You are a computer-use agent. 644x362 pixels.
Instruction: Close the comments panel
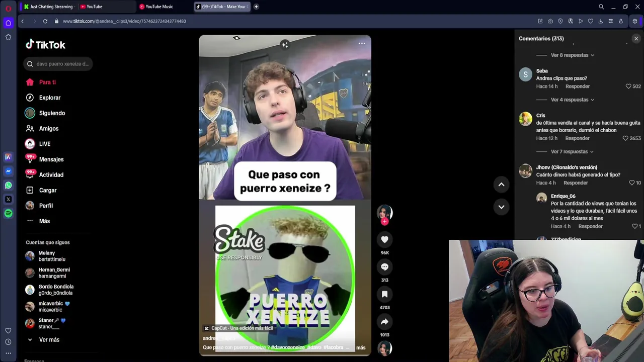tap(636, 39)
